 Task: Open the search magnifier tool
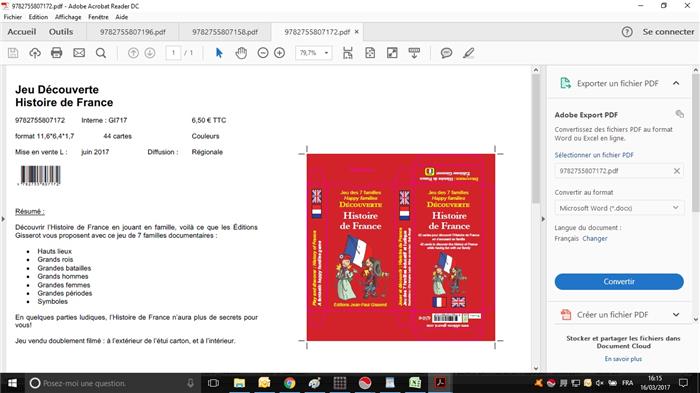101,53
